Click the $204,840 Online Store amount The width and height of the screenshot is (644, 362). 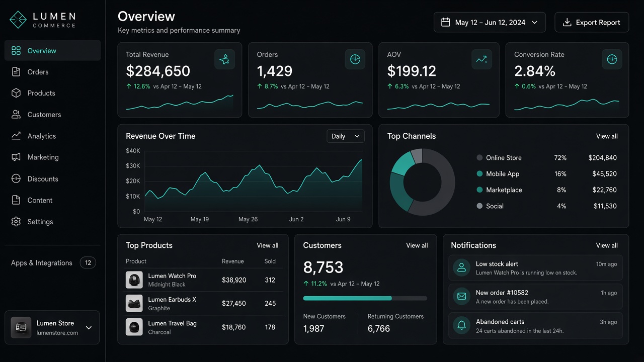pyautogui.click(x=603, y=158)
